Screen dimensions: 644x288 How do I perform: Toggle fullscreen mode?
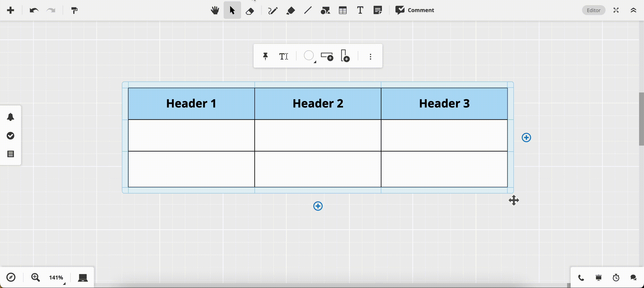coord(616,10)
